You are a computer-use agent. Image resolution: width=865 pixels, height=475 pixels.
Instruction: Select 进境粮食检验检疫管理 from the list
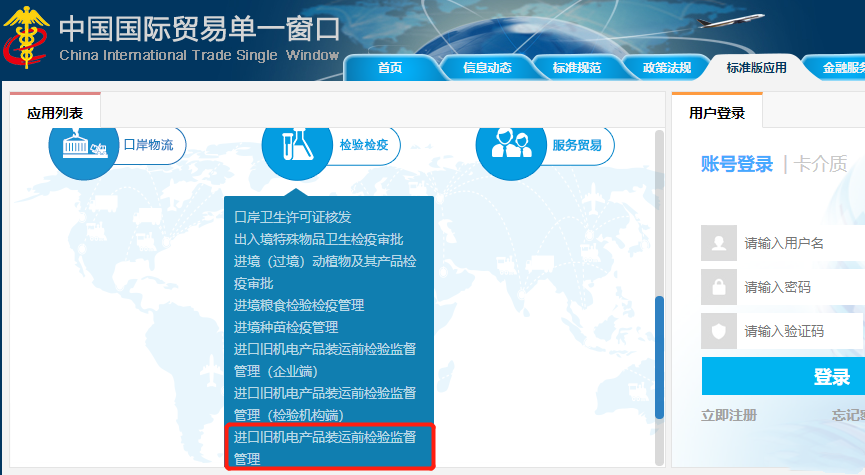[x=299, y=305]
